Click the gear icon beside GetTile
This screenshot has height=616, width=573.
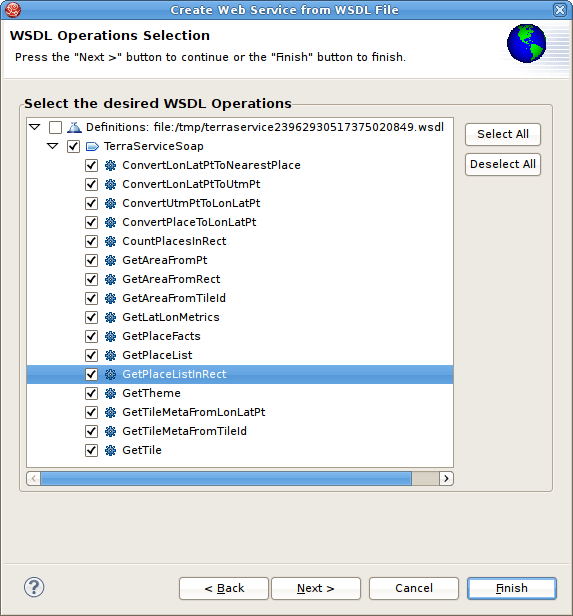(x=110, y=450)
